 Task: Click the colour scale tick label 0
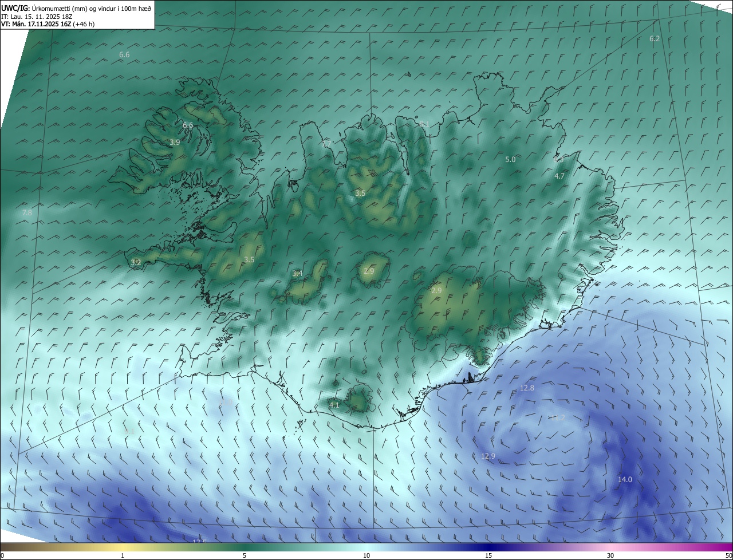tap(2, 556)
